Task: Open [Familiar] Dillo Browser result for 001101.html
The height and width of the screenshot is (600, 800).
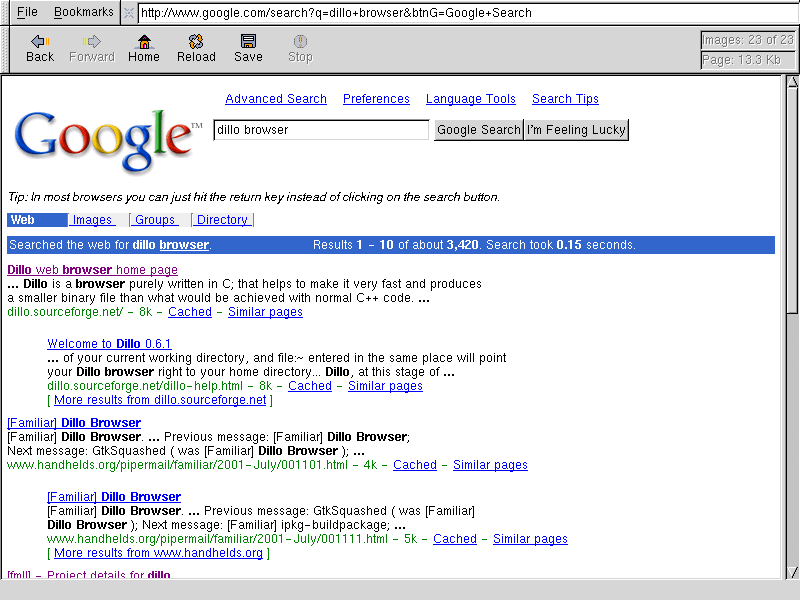Action: (x=74, y=422)
